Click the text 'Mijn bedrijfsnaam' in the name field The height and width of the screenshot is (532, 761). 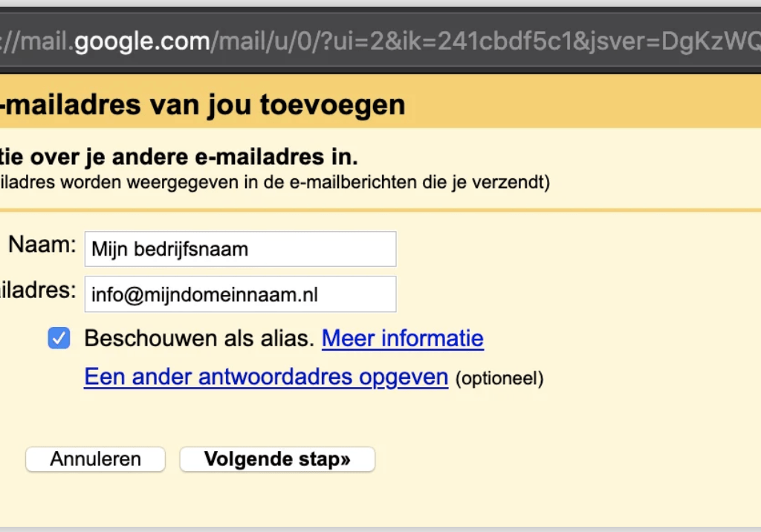click(x=169, y=250)
